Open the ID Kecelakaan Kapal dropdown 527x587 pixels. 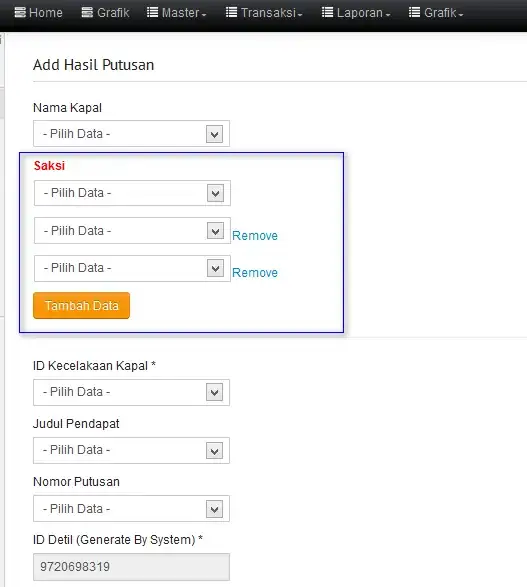131,392
